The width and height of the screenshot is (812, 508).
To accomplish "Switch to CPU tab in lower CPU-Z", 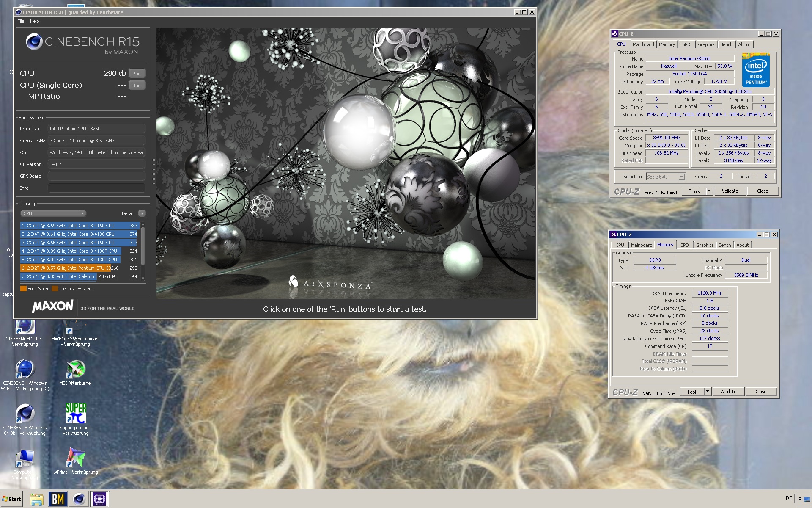I will 620,245.
